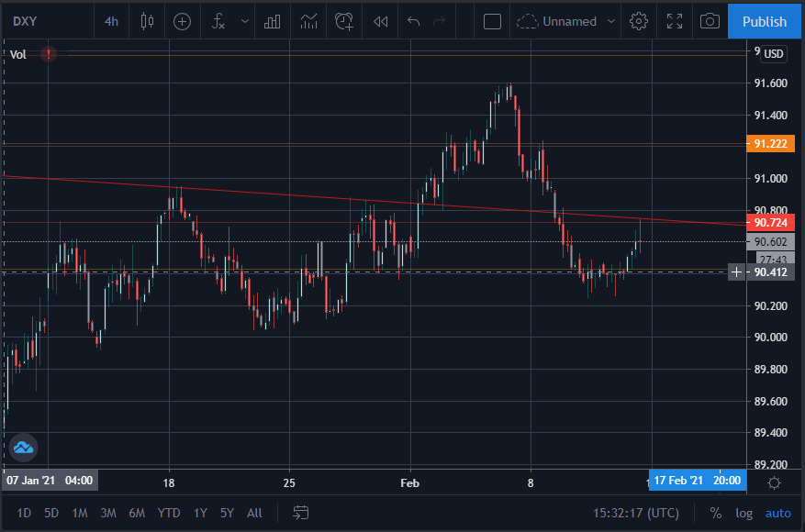The height and width of the screenshot is (532, 805).
Task: Select the 1D date range
Action: [x=24, y=513]
